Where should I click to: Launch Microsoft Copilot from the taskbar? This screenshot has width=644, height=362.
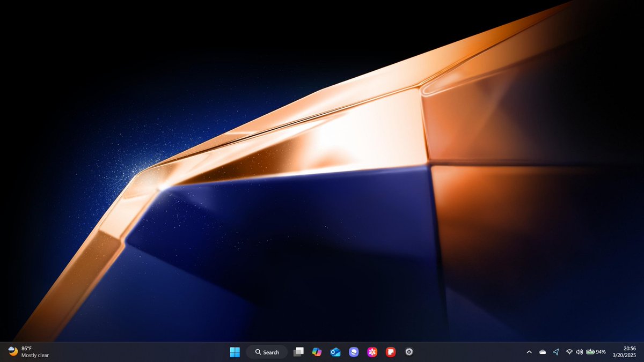pos(317,352)
